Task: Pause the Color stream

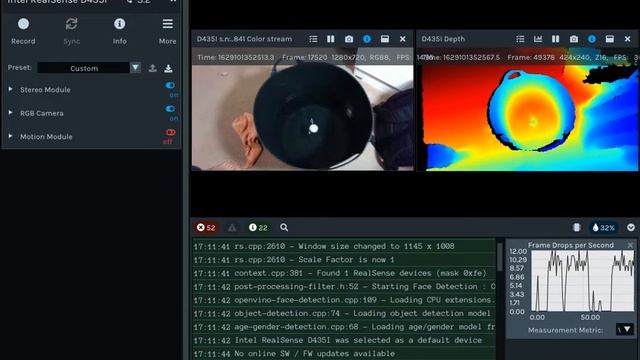Action: point(331,39)
